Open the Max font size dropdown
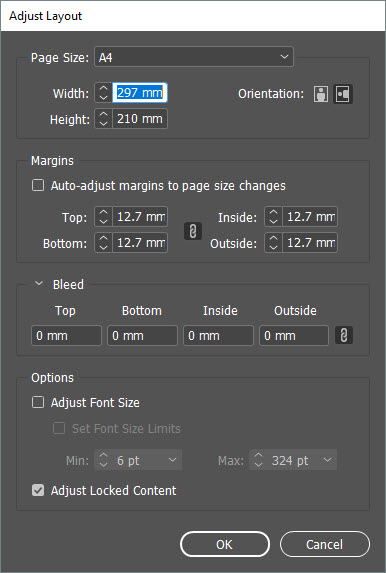Image resolution: width=386 pixels, height=573 pixels. (x=328, y=460)
